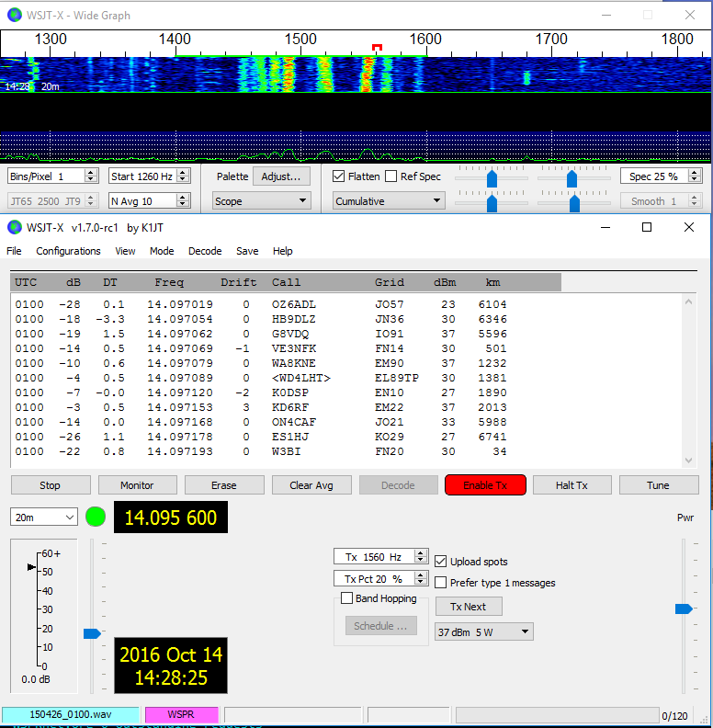Click the green receive status indicator circle
This screenshot has width=713, height=728.
pyautogui.click(x=96, y=518)
